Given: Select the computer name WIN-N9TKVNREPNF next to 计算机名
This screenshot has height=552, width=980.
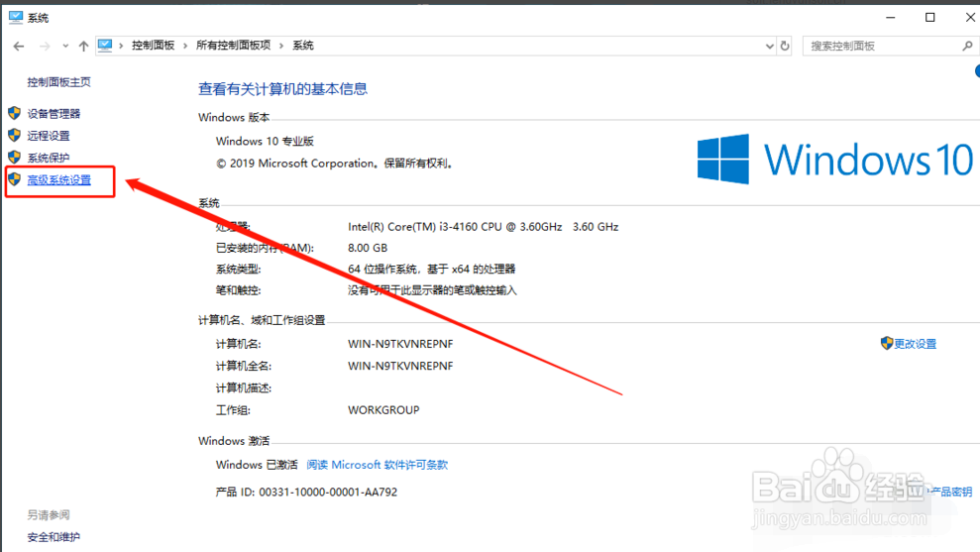Looking at the screenshot, I should tap(400, 344).
